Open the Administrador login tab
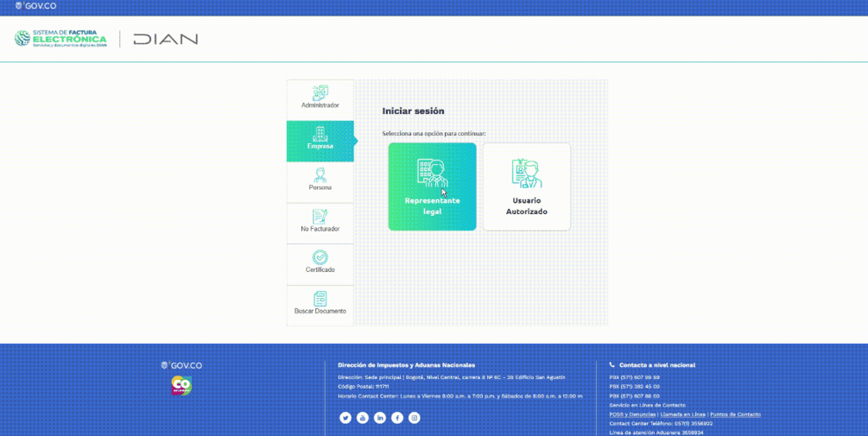The width and height of the screenshot is (868, 436). [320, 100]
